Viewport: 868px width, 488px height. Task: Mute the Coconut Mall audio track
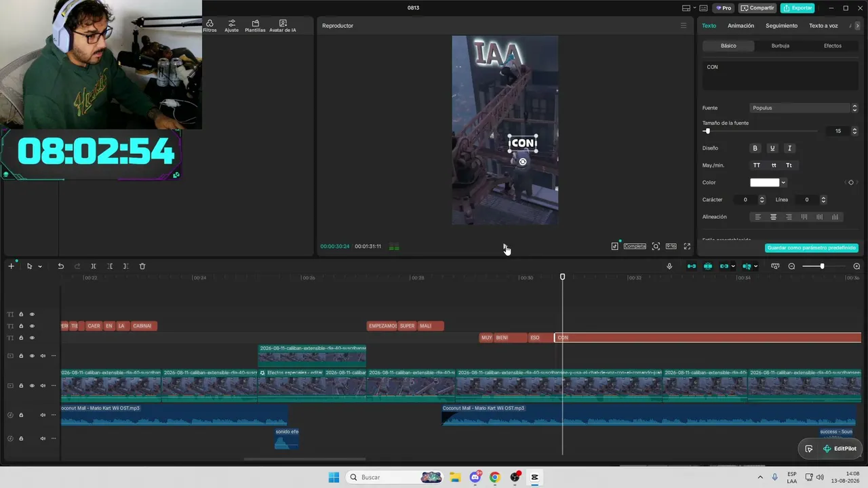point(43,415)
